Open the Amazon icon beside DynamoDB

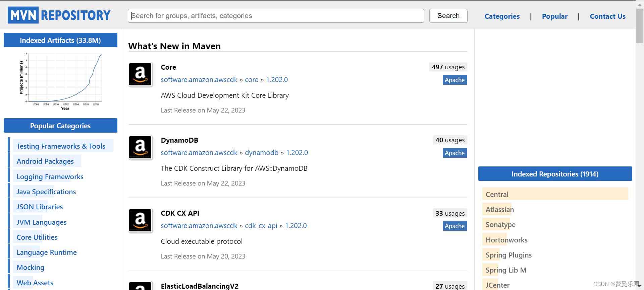tap(141, 147)
